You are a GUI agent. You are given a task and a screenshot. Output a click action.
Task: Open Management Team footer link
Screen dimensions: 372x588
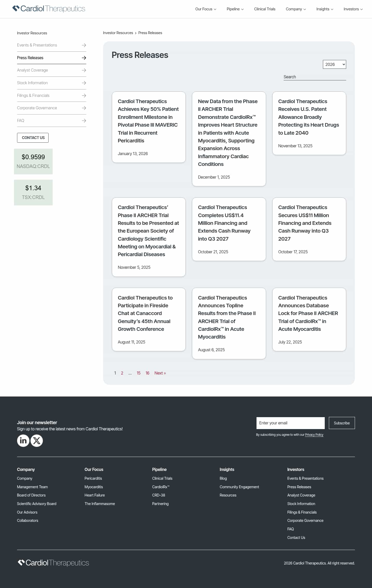(32, 487)
